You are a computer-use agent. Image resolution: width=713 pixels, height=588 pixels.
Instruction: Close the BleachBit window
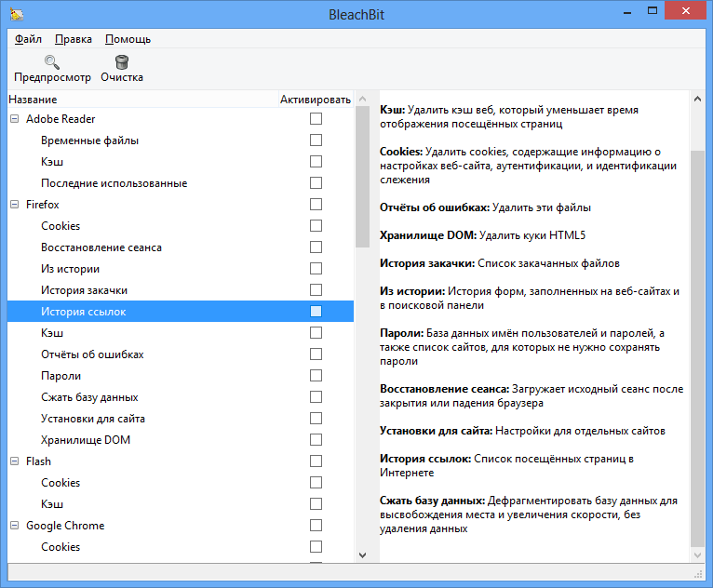coord(686,11)
